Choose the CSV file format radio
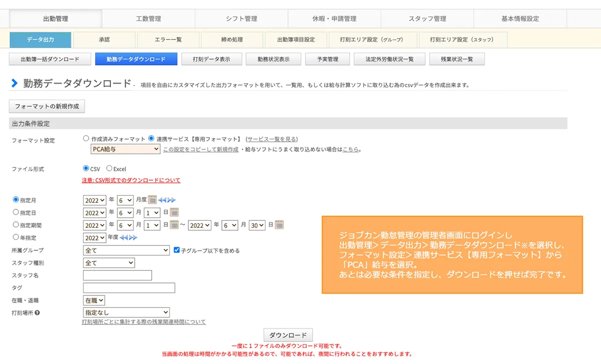The width and height of the screenshot is (601, 364). coord(86,169)
